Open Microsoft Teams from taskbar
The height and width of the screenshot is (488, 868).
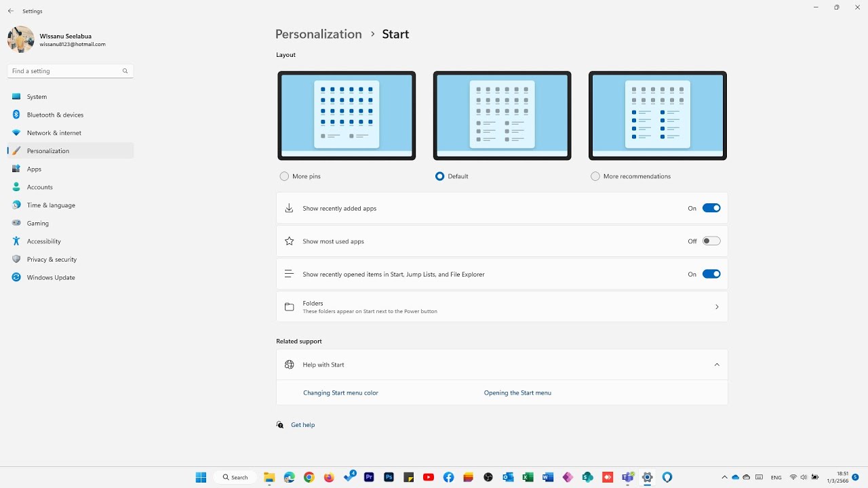pyautogui.click(x=628, y=477)
